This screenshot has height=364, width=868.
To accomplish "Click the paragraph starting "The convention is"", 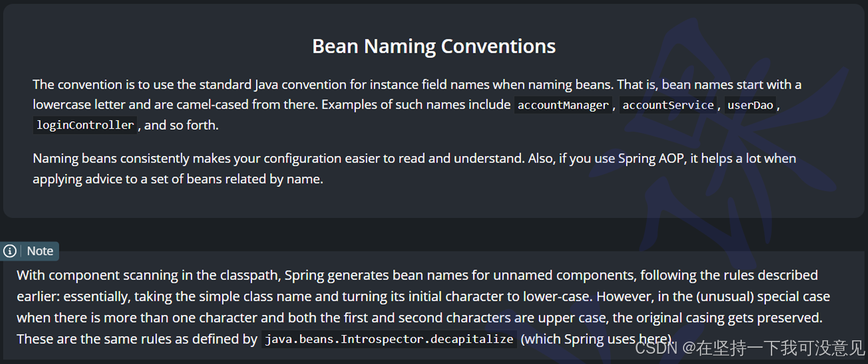I will 417,104.
